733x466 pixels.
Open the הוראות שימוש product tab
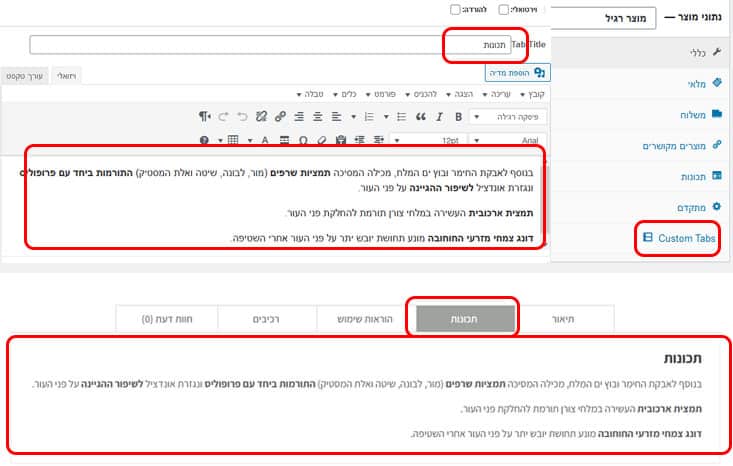coord(365,319)
